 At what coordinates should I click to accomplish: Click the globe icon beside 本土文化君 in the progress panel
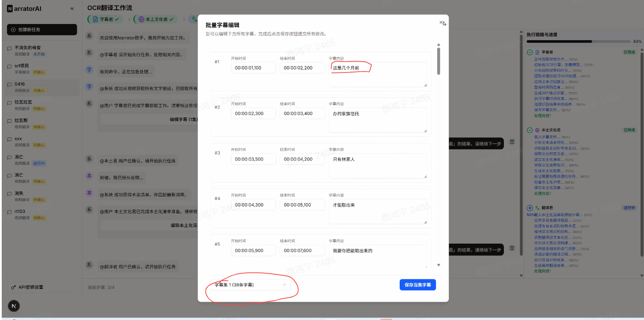pos(537,130)
